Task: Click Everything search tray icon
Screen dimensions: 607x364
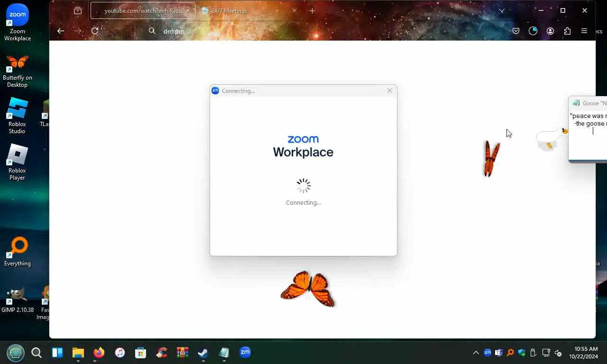Action: (510, 353)
